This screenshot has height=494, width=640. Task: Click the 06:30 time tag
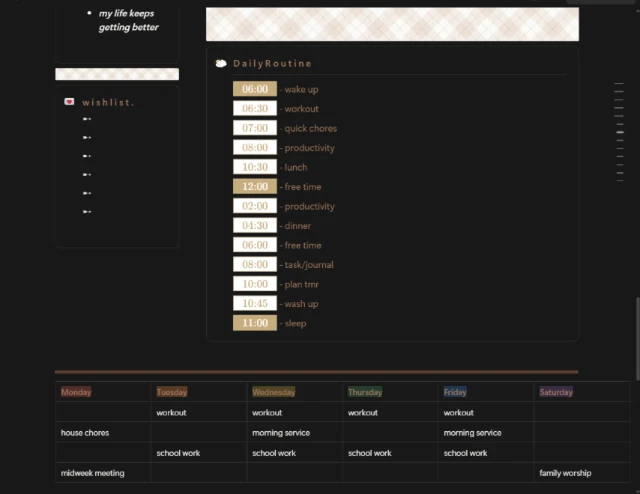(255, 109)
